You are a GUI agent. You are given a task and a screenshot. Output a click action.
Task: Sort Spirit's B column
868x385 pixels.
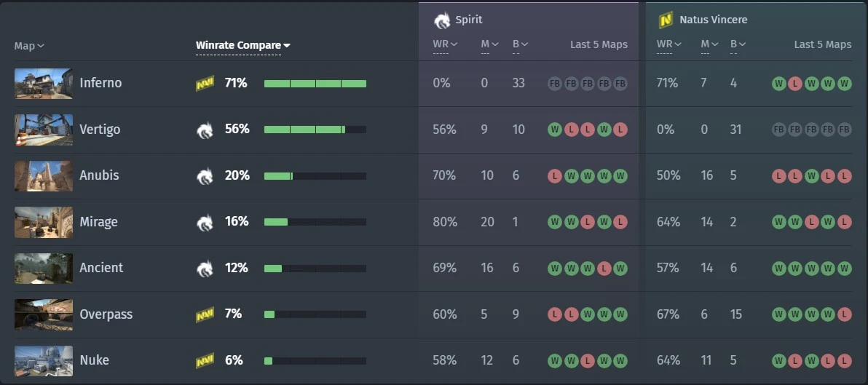521,44
